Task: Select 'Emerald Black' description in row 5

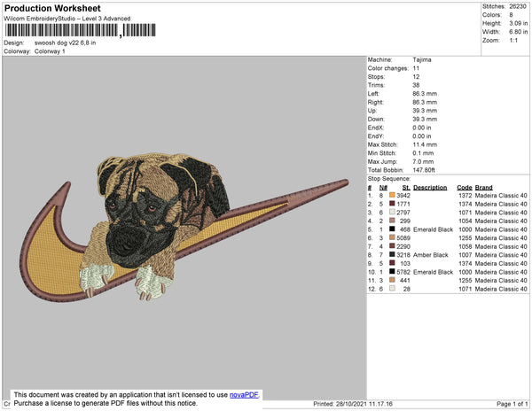Action: pos(434,229)
